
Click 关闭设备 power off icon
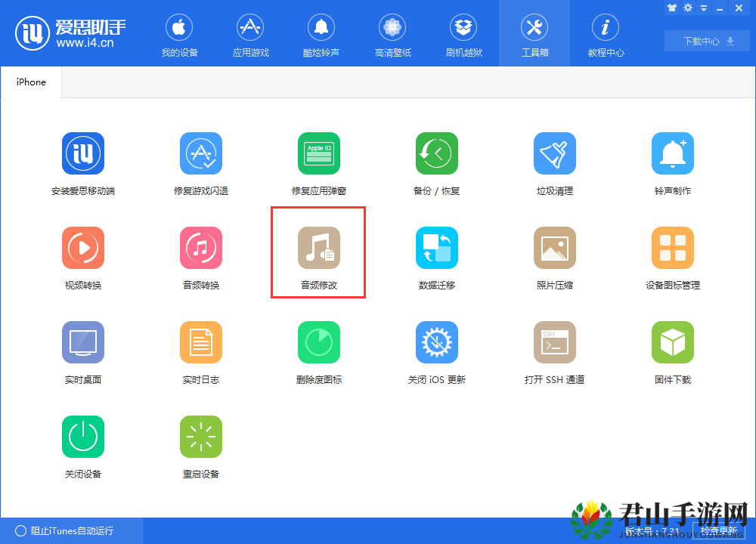83,437
